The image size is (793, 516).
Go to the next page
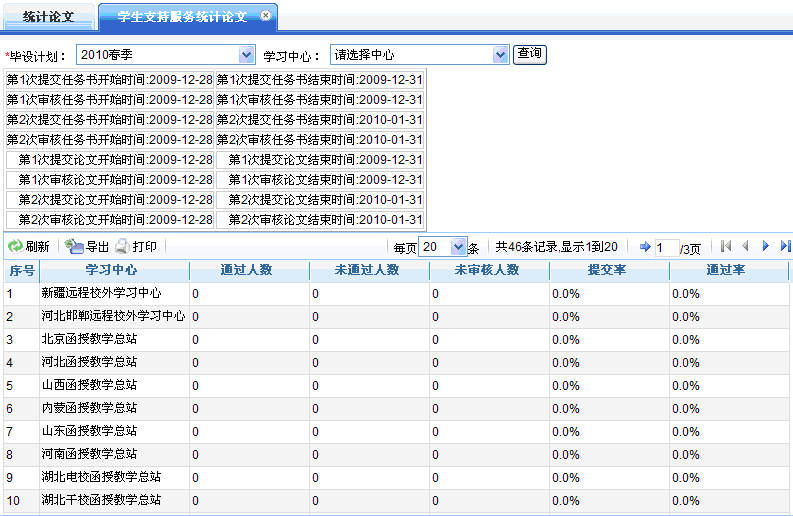point(765,246)
